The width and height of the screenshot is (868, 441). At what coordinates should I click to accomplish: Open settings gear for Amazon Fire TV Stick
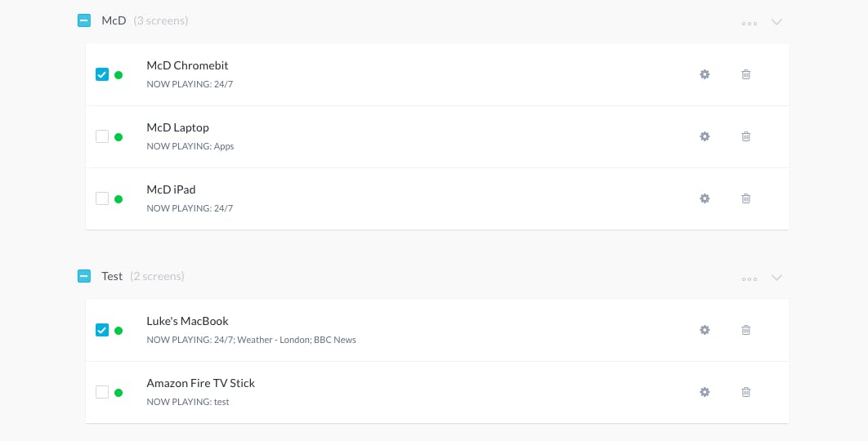[x=705, y=392]
